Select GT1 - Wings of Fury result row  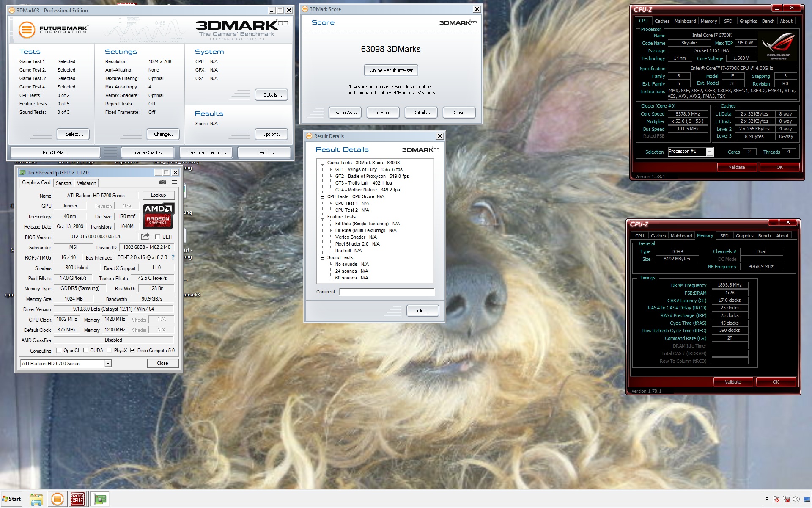[369, 169]
